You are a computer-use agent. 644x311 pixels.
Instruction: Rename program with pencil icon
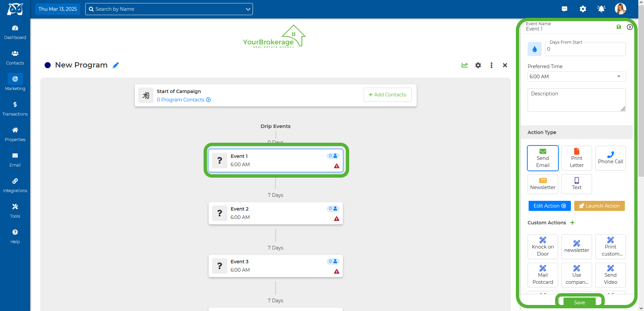(116, 65)
